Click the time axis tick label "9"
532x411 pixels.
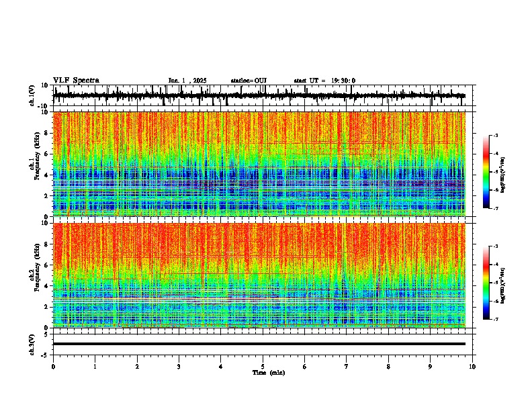[x=430, y=367]
